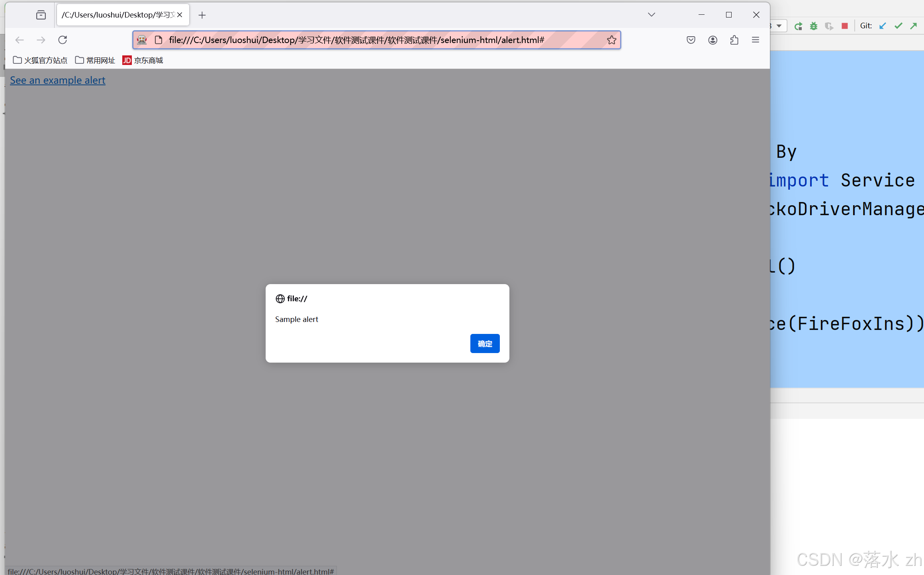Open the Pocket save icon
Viewport: 924px width, 575px height.
[x=691, y=40]
